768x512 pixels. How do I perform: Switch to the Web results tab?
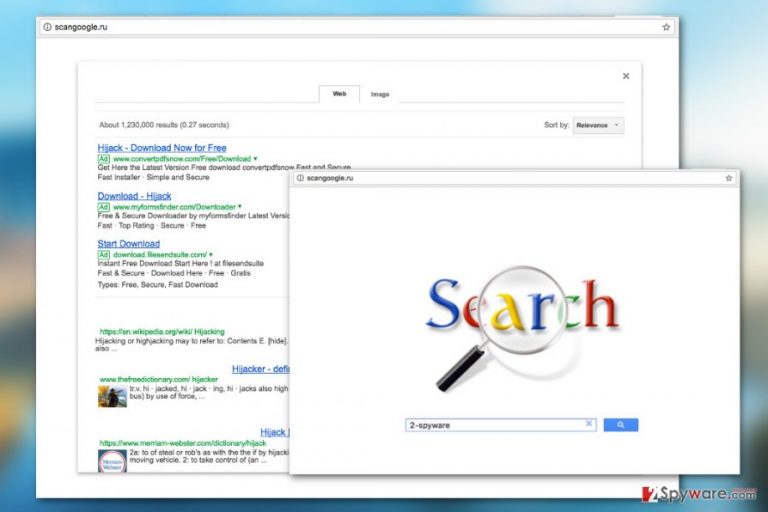339,94
